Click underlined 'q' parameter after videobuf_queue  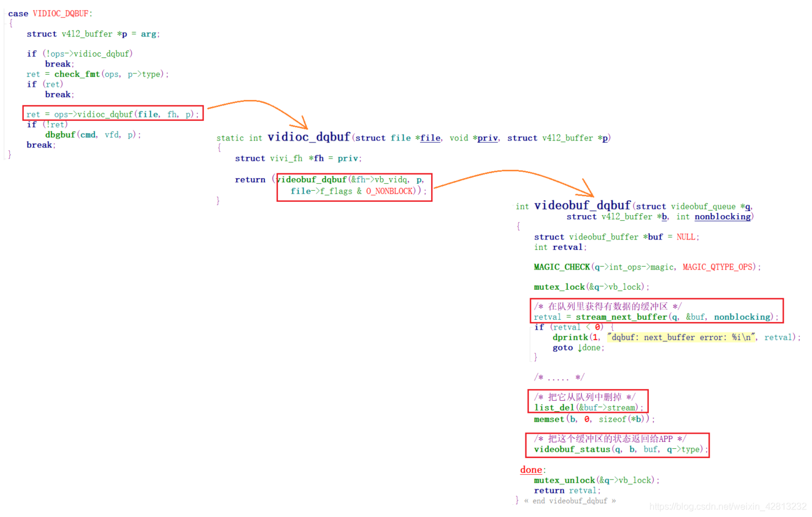click(x=747, y=206)
